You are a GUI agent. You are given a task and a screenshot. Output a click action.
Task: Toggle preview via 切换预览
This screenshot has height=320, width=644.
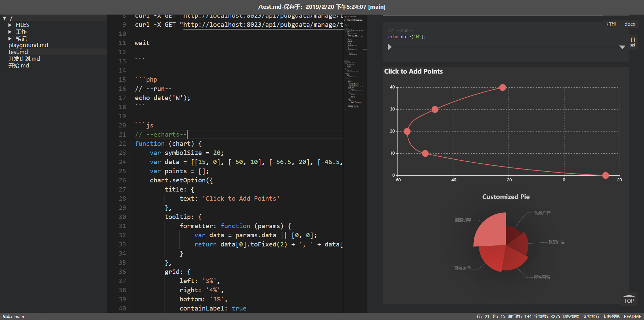pos(612,316)
